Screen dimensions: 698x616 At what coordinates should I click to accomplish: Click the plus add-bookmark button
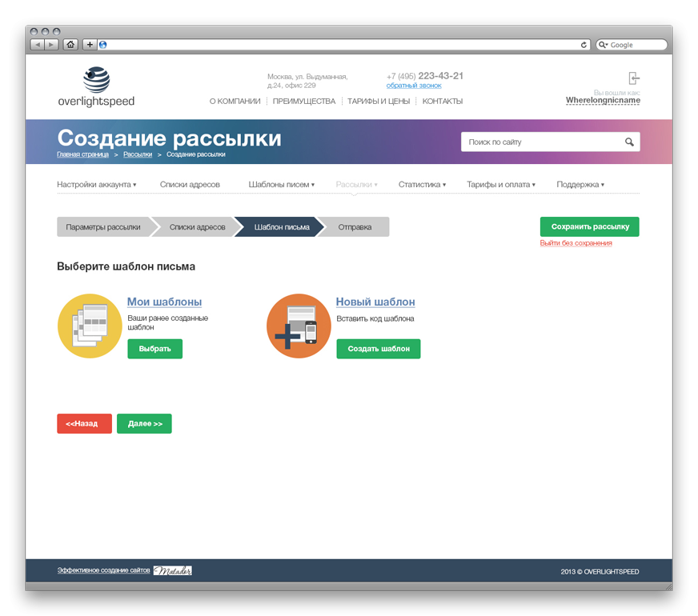tap(90, 45)
